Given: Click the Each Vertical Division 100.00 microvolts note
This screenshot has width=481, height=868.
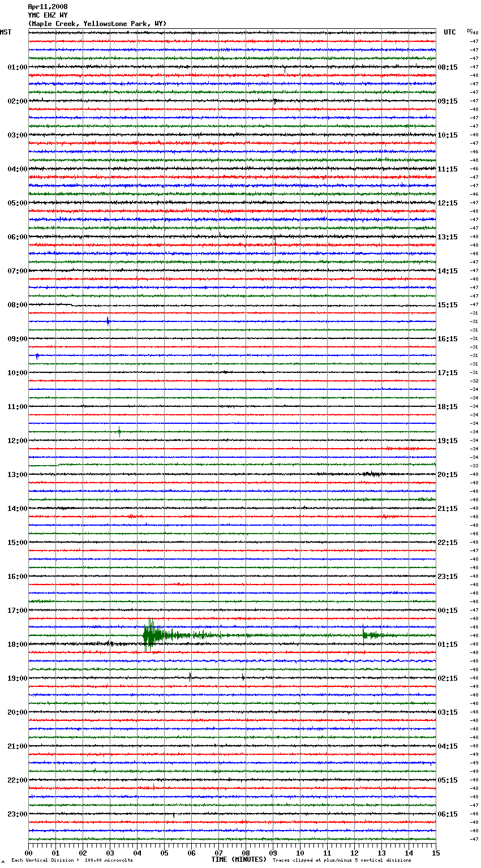Looking at the screenshot, I should (72, 860).
